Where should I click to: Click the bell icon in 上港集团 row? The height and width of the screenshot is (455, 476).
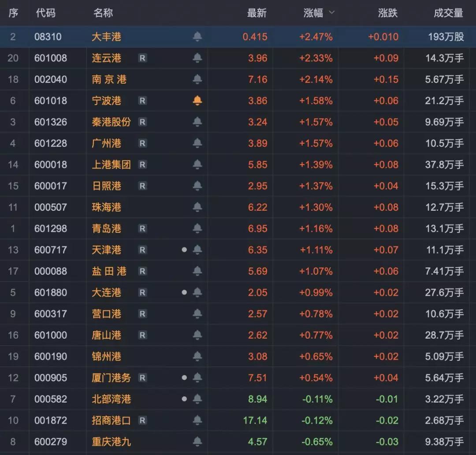[x=197, y=165]
